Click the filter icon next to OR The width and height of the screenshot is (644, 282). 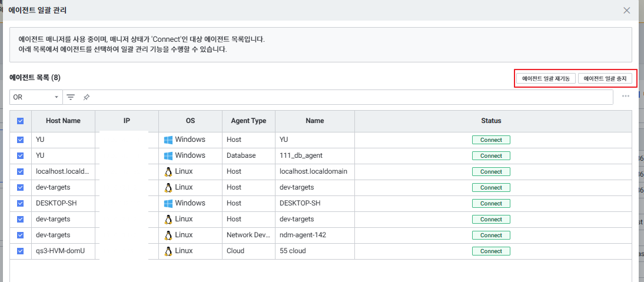(x=71, y=97)
